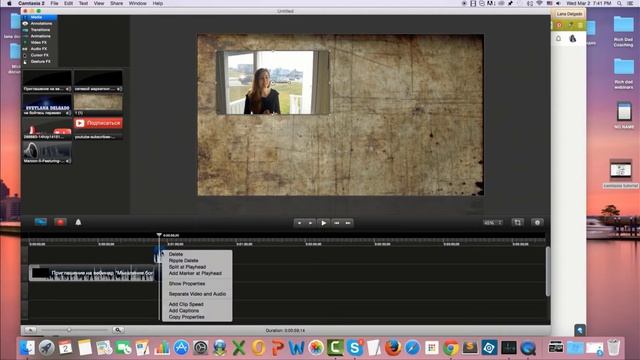640x360 pixels.
Task: Select the audio clip on the timeline
Action: tap(92, 273)
